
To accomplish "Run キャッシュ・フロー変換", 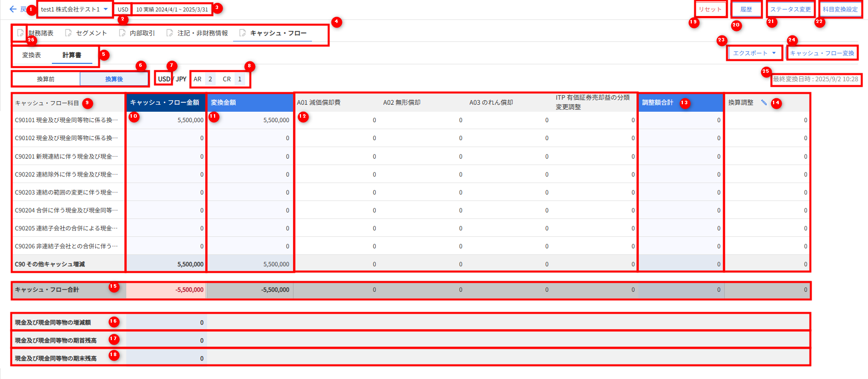I will (x=822, y=53).
